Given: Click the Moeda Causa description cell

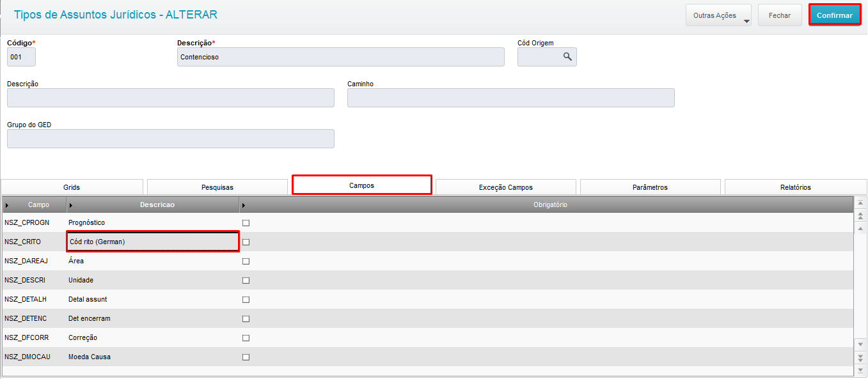Looking at the screenshot, I should (153, 357).
